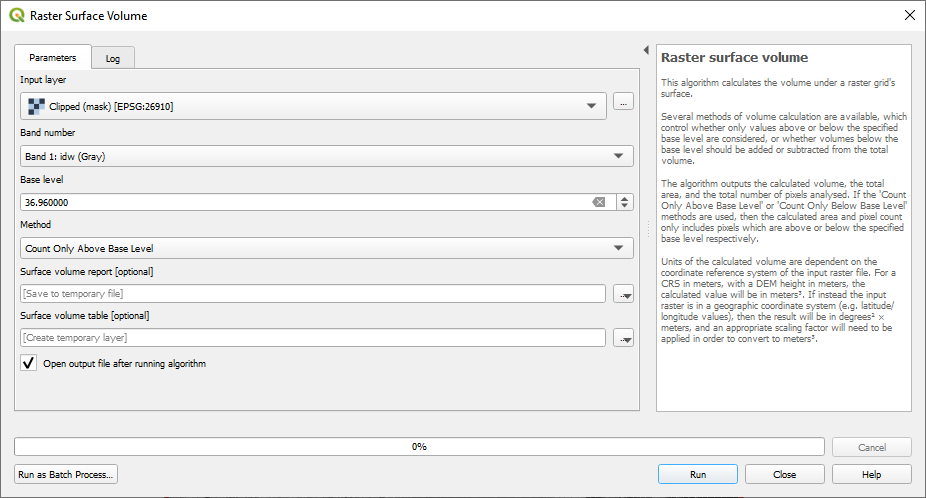The height and width of the screenshot is (498, 926).
Task: Toggle Open output file after running algorithm
Action: [28, 363]
